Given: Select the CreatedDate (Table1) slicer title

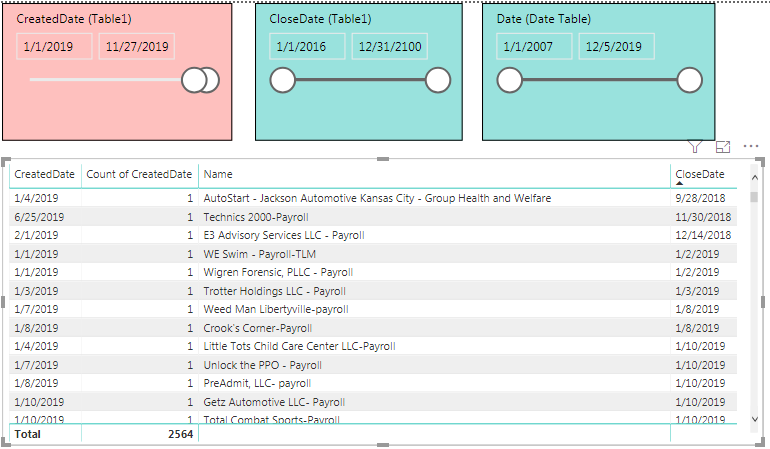Looking at the screenshot, I should [74, 19].
